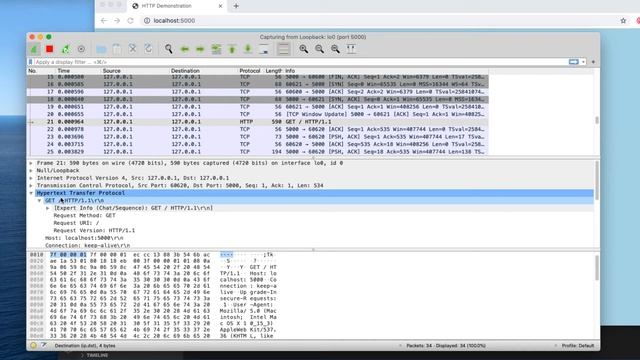The height and width of the screenshot is (360, 640).
Task: Save the capture file
Action: pos(117,49)
